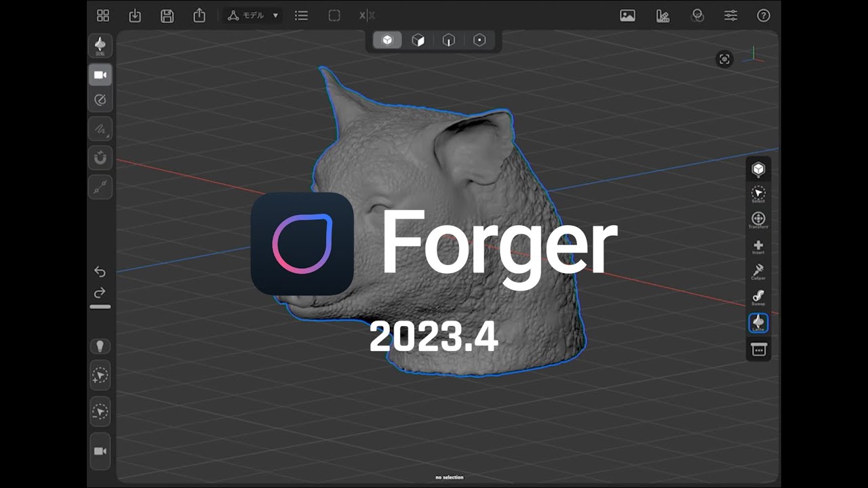Click the white slider bar below redo
The image size is (868, 488).
(100, 307)
